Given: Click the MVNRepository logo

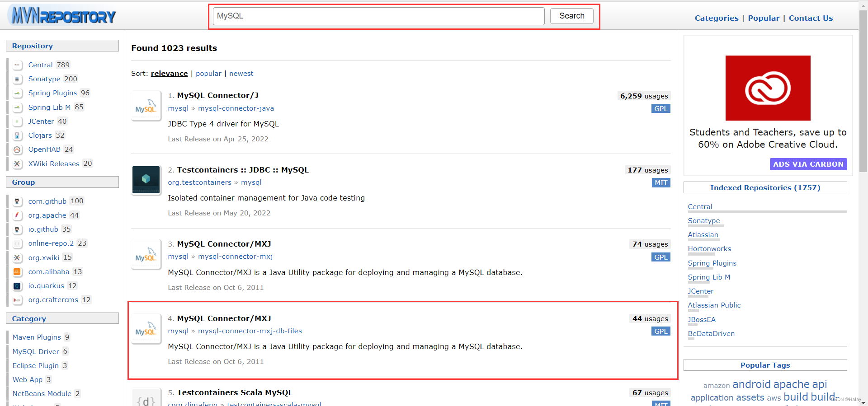Looking at the screenshot, I should [x=62, y=16].
